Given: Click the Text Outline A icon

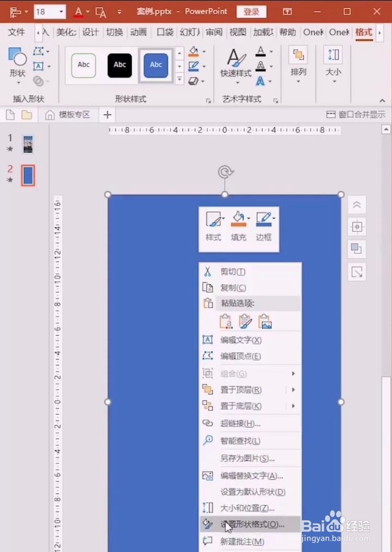Looking at the screenshot, I should click(x=260, y=66).
